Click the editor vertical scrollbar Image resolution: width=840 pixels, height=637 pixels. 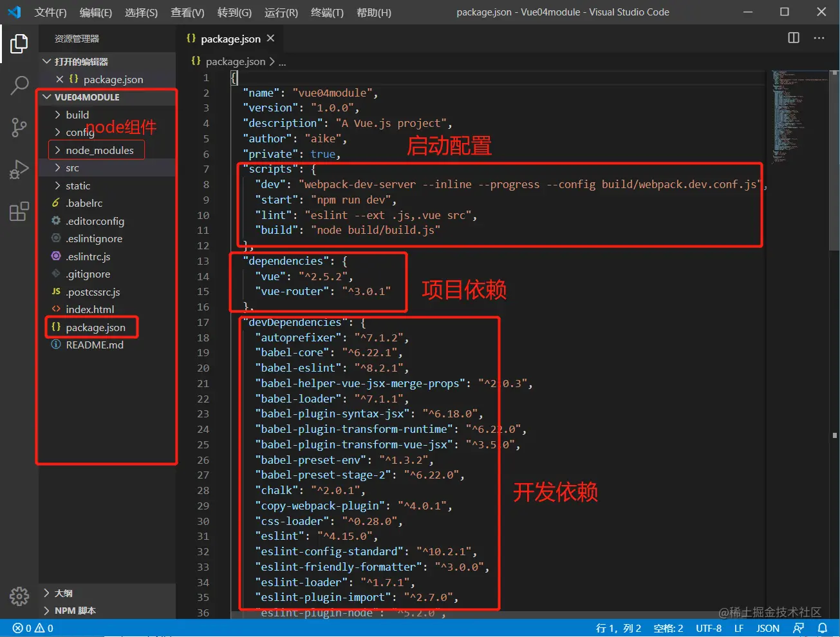point(835,161)
